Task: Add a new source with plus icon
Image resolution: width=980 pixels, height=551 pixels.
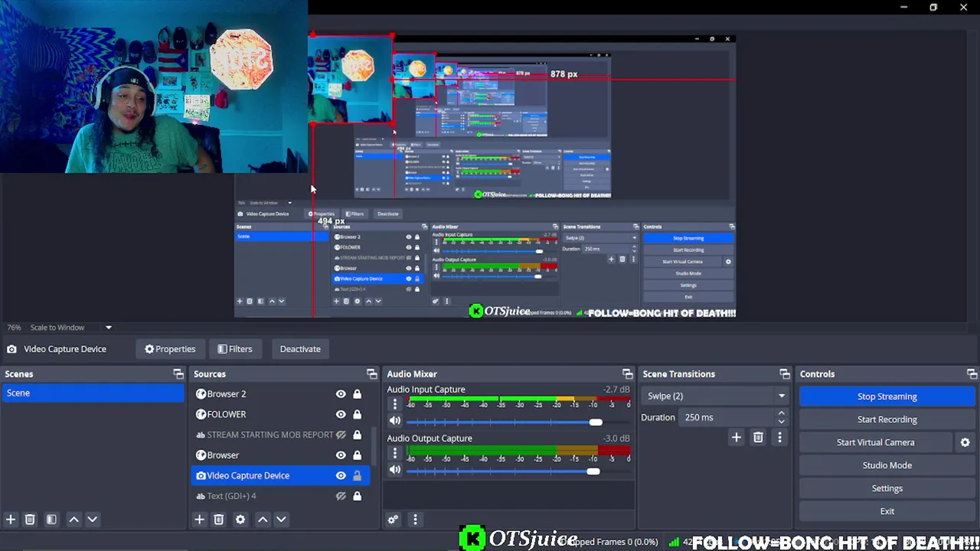Action: [199, 520]
